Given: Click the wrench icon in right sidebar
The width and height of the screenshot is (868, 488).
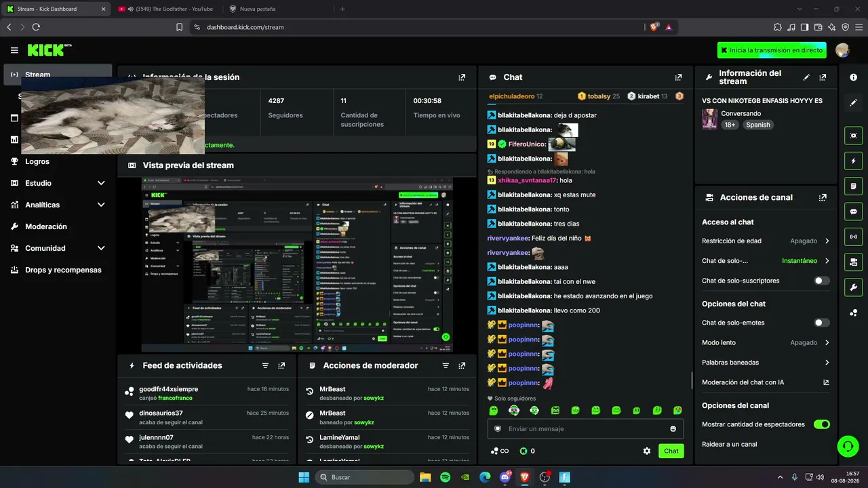Looking at the screenshot, I should point(854,287).
